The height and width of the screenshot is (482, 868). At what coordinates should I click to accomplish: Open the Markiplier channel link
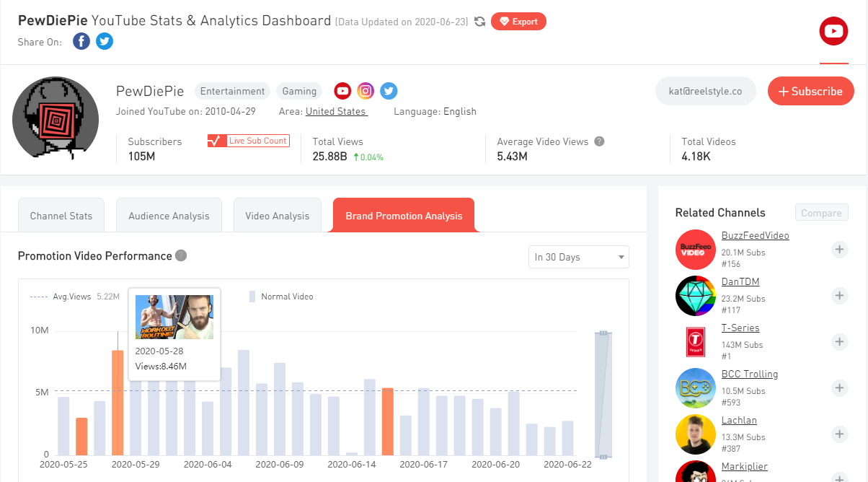[x=745, y=467]
